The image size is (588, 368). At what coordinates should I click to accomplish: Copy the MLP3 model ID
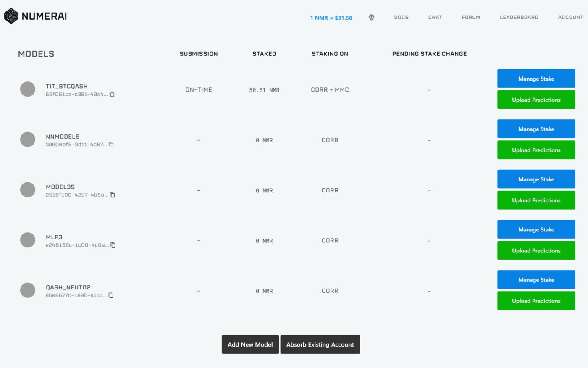click(x=113, y=245)
